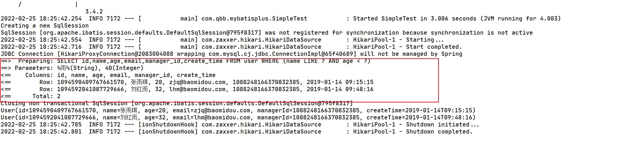Click the com.qbb.mybatisplus.SimpleTest logger name

tap(254, 19)
